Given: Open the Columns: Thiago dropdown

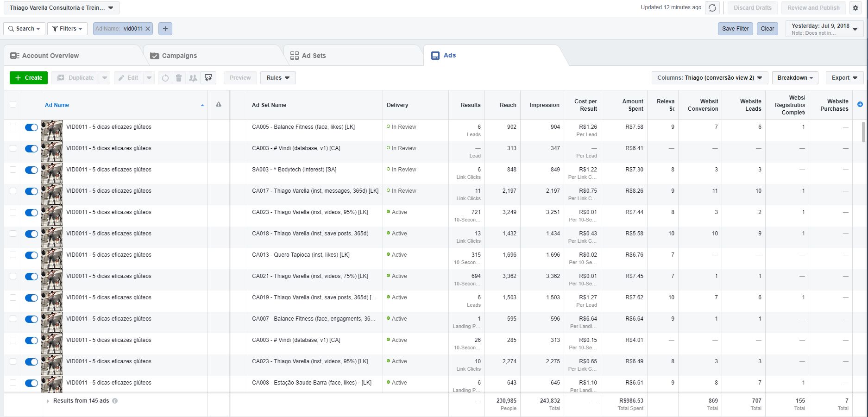Looking at the screenshot, I should coord(709,78).
